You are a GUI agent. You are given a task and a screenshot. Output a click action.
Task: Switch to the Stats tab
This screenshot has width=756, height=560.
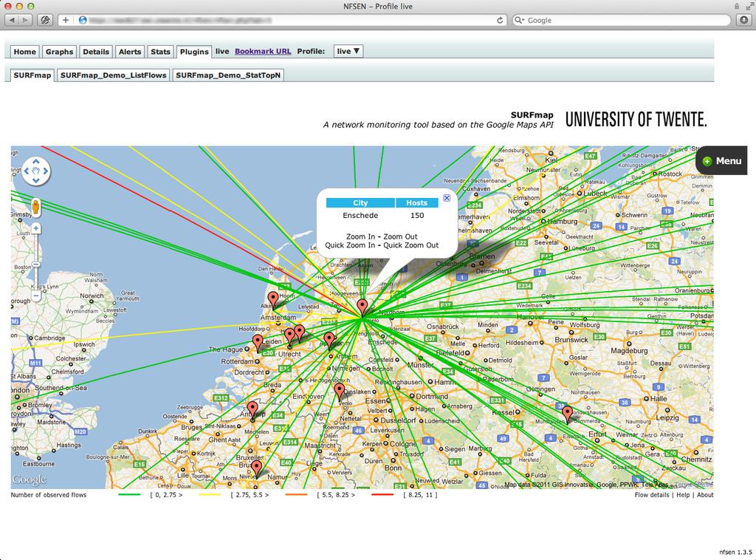[160, 52]
